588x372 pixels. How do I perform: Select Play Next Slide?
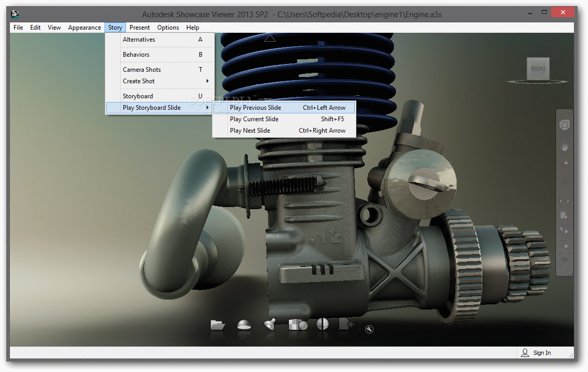pos(284,131)
